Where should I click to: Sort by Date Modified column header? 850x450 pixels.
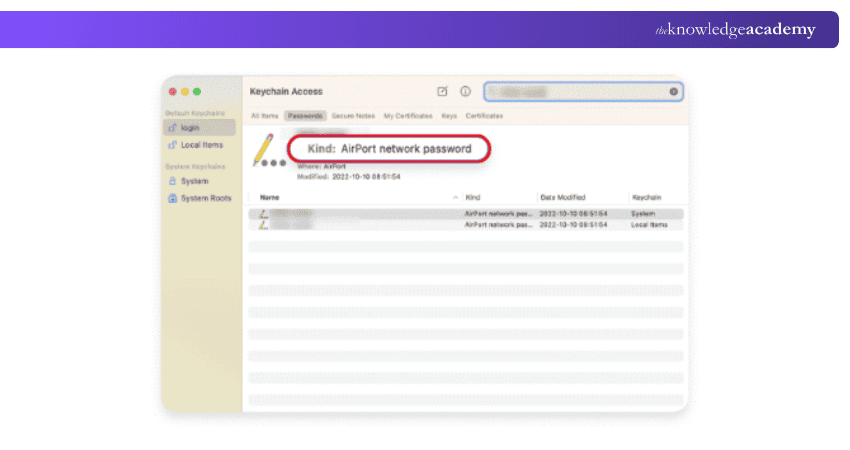click(x=563, y=197)
